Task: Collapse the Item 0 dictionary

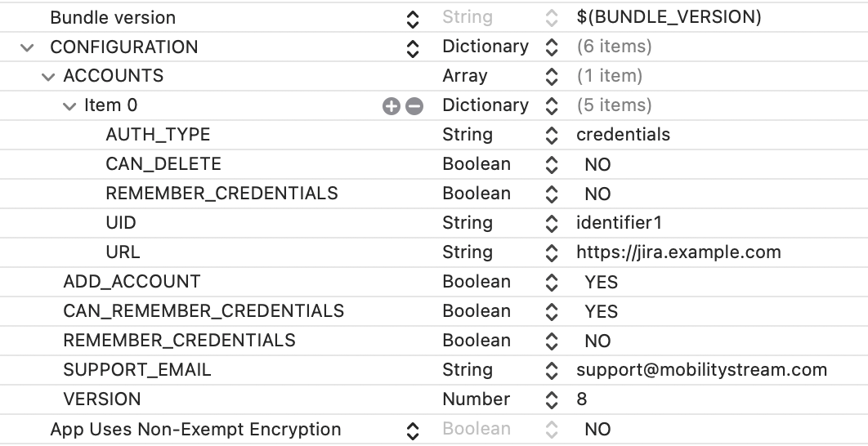Action: pos(69,106)
